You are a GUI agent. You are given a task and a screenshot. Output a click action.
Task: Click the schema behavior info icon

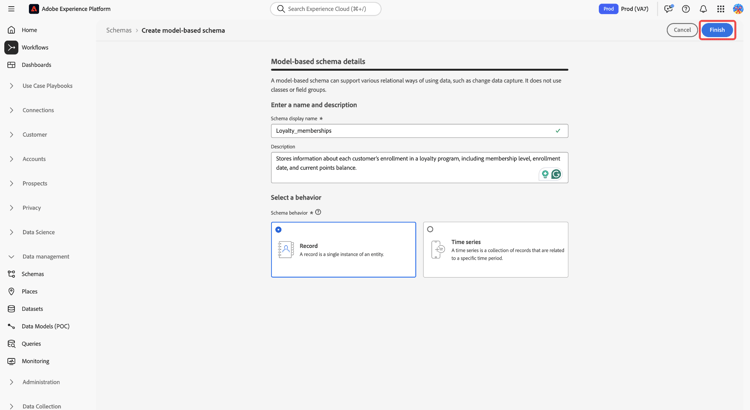[318, 212]
